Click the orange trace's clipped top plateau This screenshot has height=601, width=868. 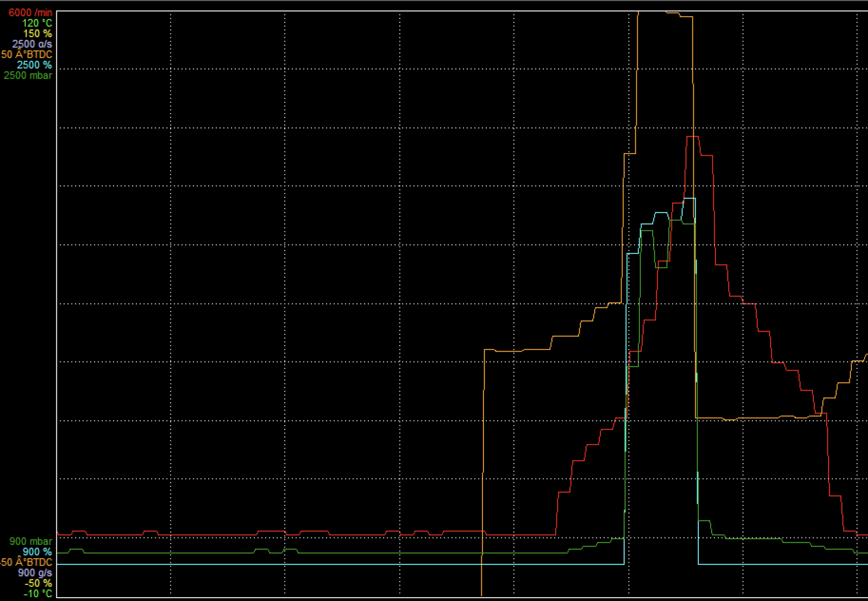657,12
